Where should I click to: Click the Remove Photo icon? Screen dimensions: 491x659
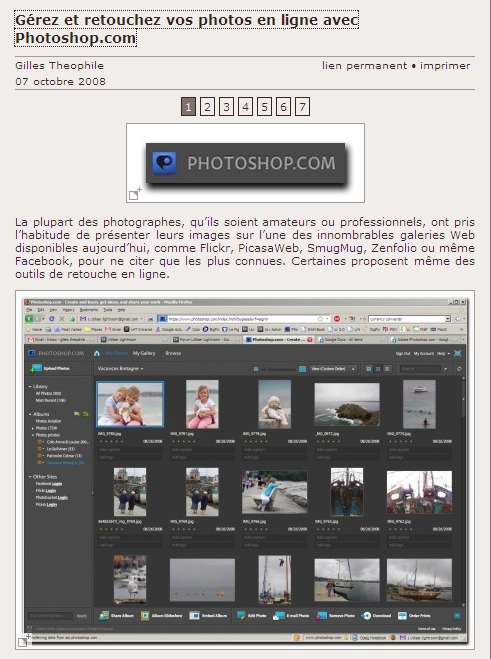tap(321, 616)
